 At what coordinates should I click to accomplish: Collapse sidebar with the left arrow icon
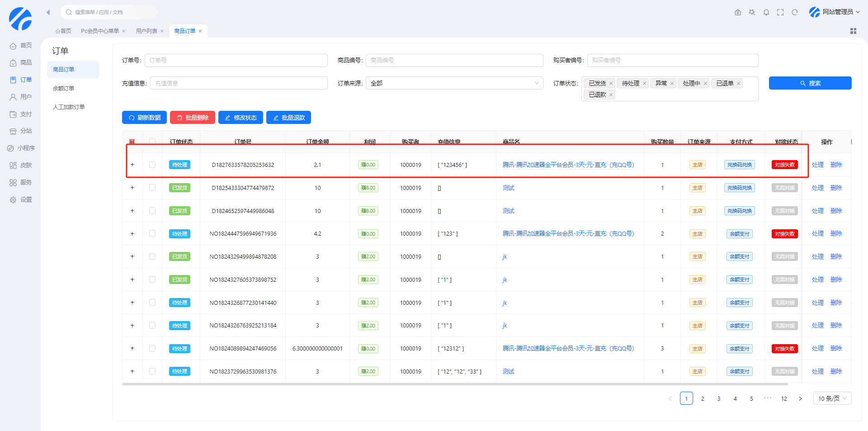tap(48, 12)
